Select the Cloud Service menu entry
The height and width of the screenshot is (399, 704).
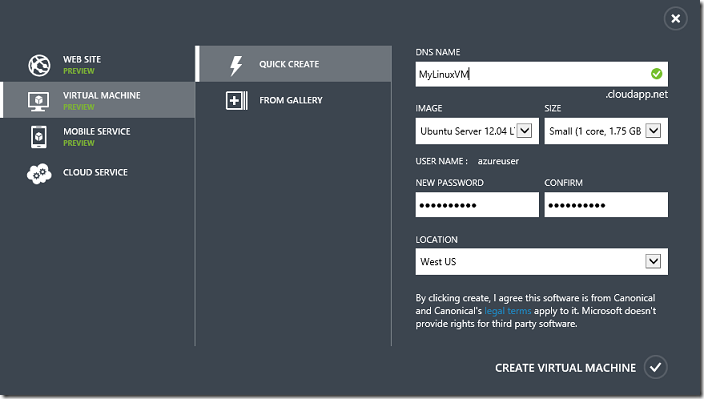click(97, 173)
